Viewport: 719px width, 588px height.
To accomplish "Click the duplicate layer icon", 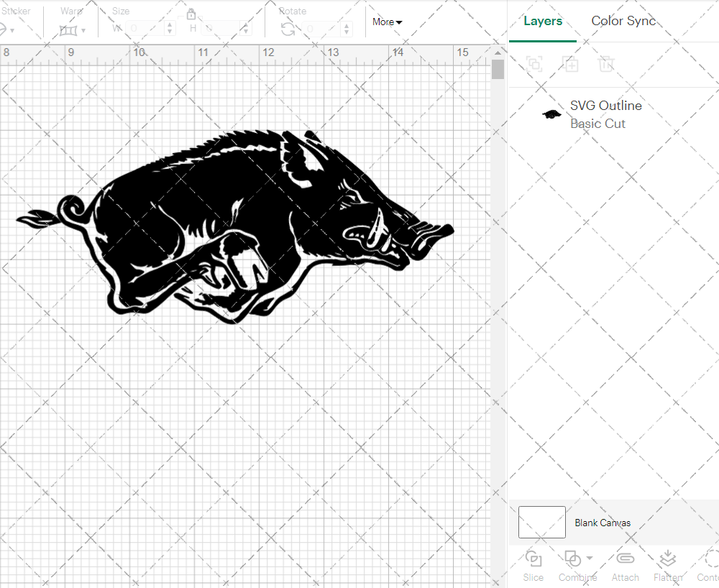I will coord(571,64).
